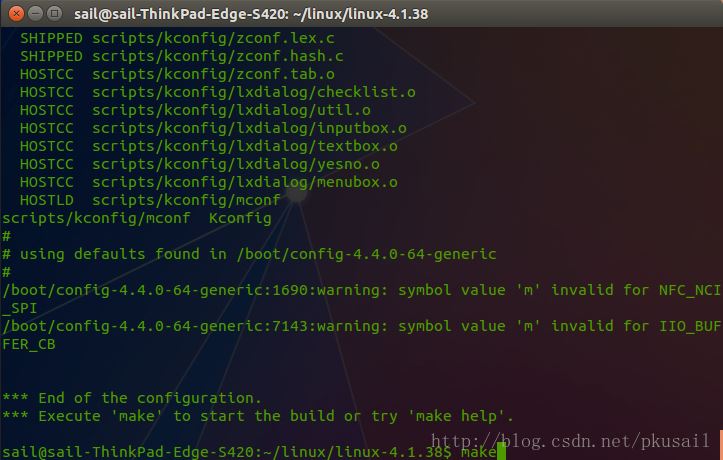Image resolution: width=723 pixels, height=460 pixels.
Task: Click line 'SHIPPED scripts/kconfig/zconf.hash.c'
Action: click(x=182, y=56)
